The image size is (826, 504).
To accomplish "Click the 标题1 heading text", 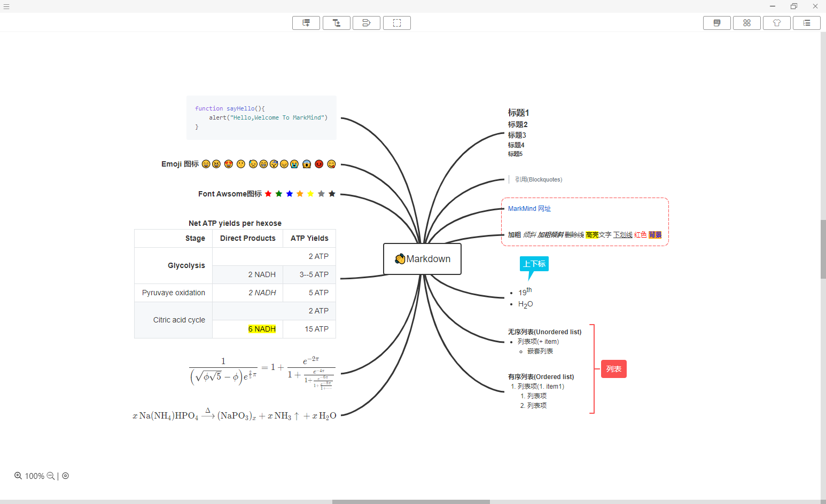I will pos(518,113).
